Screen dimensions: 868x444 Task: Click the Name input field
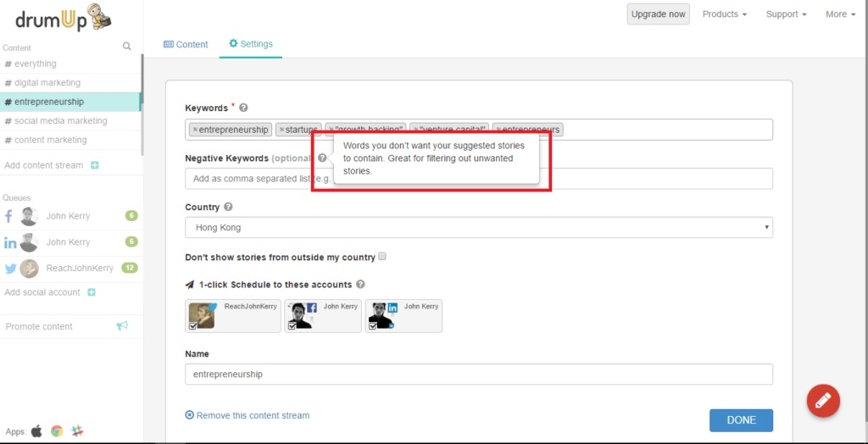[x=478, y=374]
